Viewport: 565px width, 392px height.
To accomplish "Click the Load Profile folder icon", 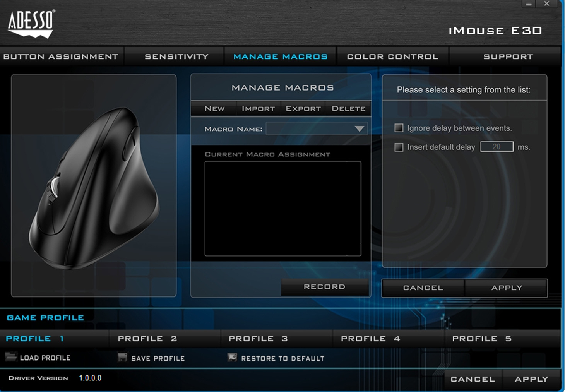I will 11,357.
